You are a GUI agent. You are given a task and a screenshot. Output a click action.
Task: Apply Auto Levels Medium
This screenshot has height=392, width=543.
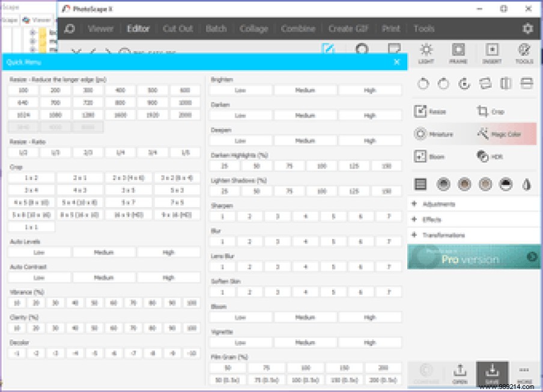(104, 253)
